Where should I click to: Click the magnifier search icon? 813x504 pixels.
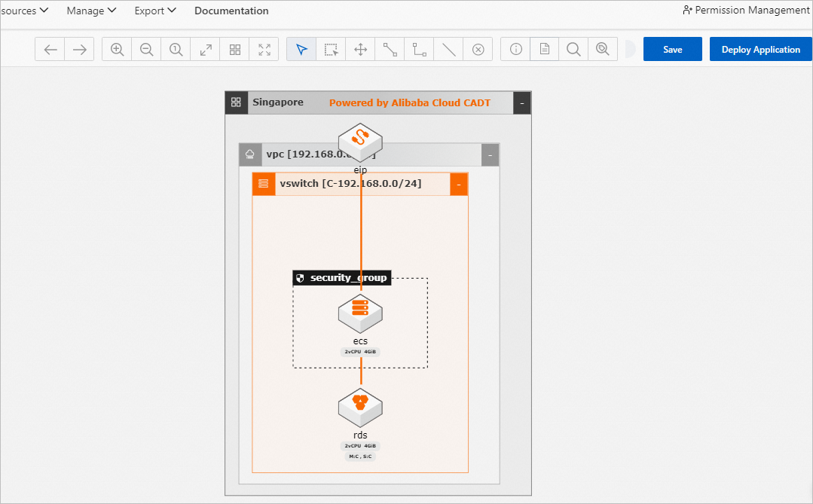tap(573, 49)
